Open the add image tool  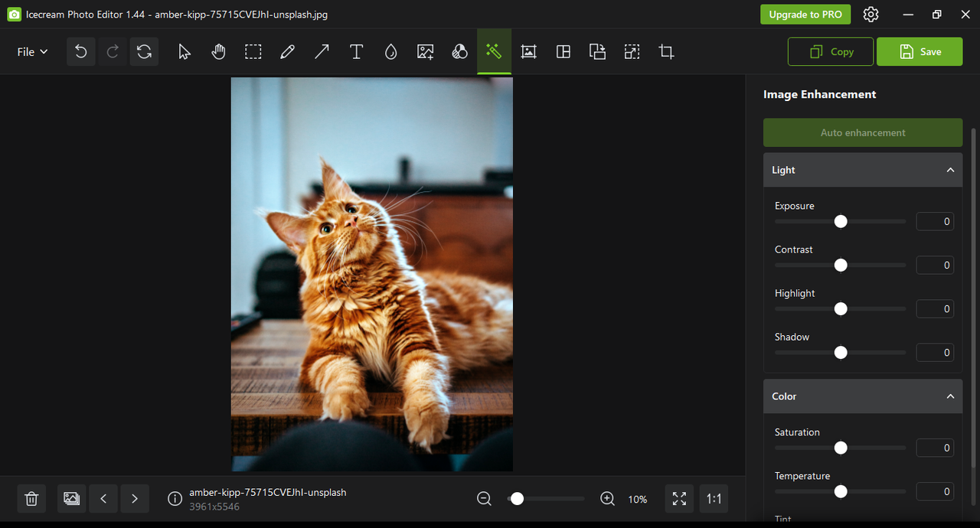point(425,51)
